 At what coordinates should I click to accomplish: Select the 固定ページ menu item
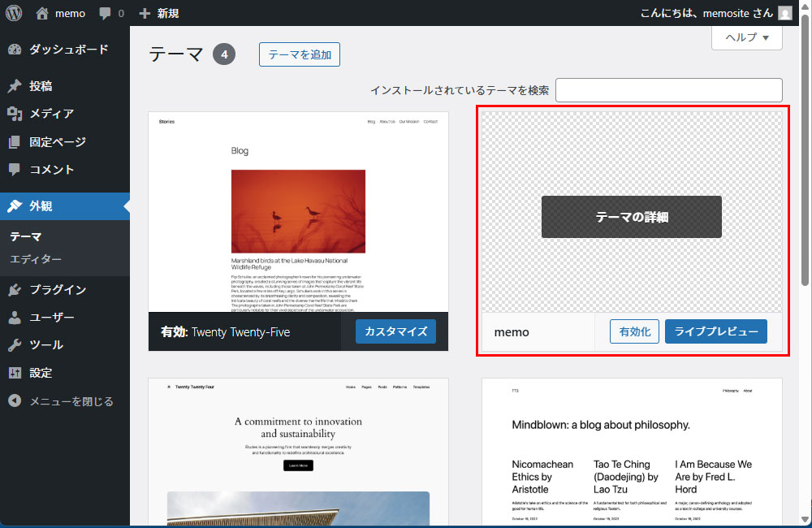pyautogui.click(x=57, y=141)
